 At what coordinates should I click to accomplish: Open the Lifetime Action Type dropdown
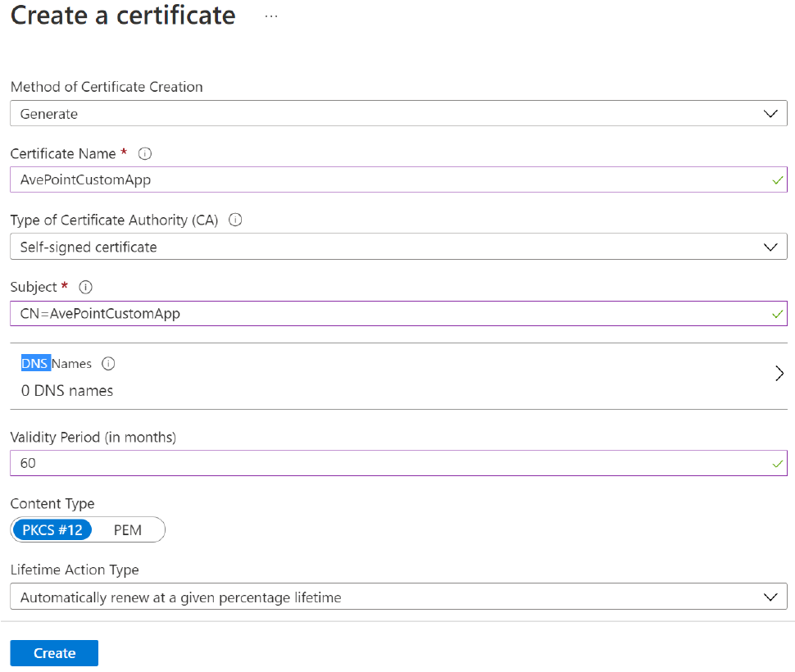pyautogui.click(x=770, y=597)
